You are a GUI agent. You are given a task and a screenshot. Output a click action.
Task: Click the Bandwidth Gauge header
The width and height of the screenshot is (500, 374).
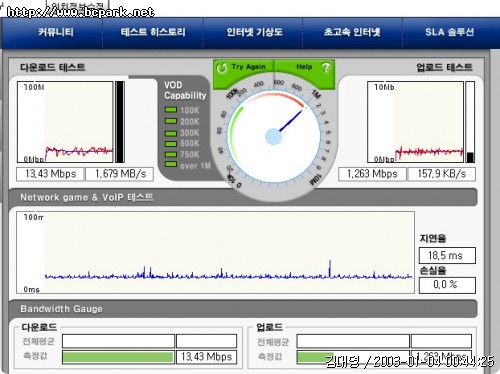coord(61,309)
